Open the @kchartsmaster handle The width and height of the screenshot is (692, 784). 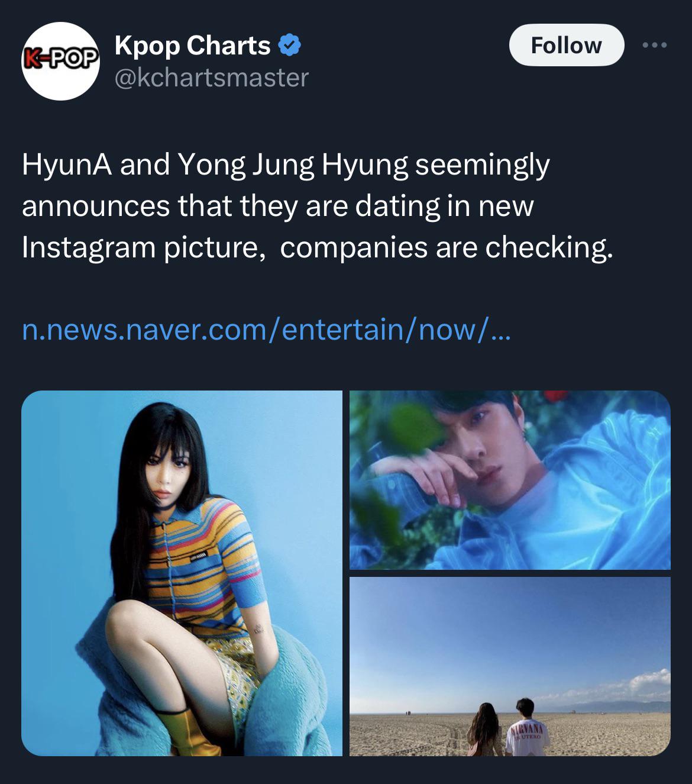(x=211, y=78)
